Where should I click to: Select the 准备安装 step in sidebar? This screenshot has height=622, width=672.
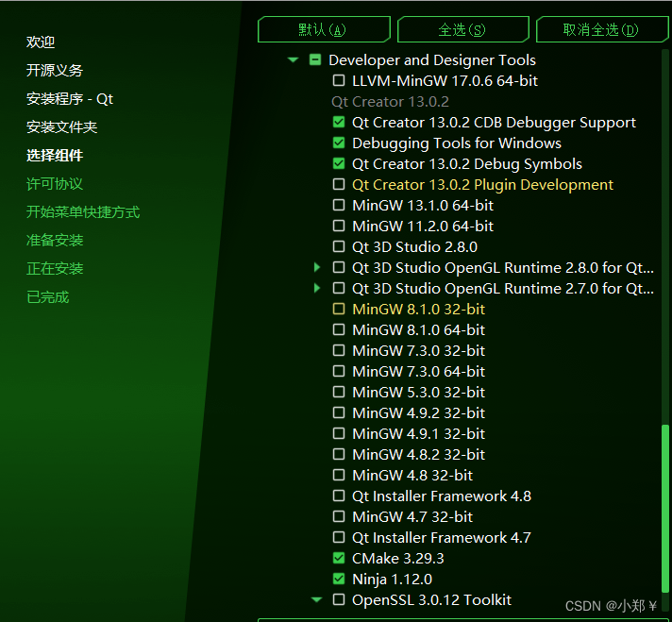point(55,241)
